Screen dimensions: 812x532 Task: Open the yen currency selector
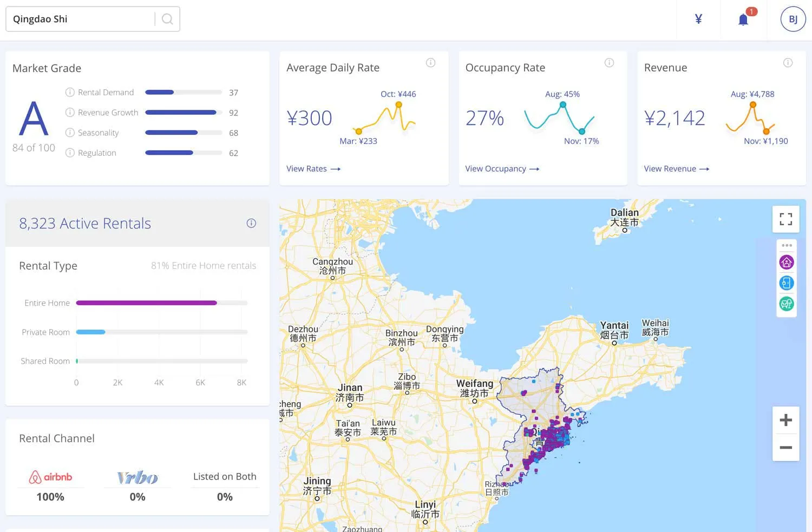(698, 19)
